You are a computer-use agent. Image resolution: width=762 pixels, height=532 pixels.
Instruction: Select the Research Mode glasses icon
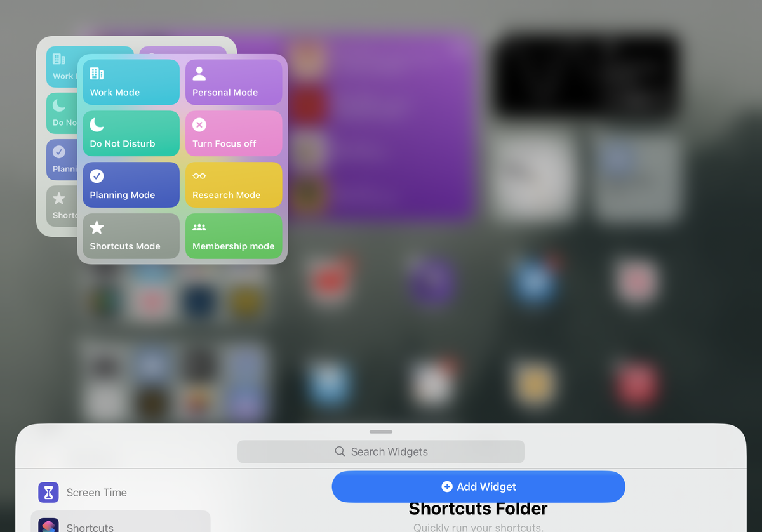point(199,176)
